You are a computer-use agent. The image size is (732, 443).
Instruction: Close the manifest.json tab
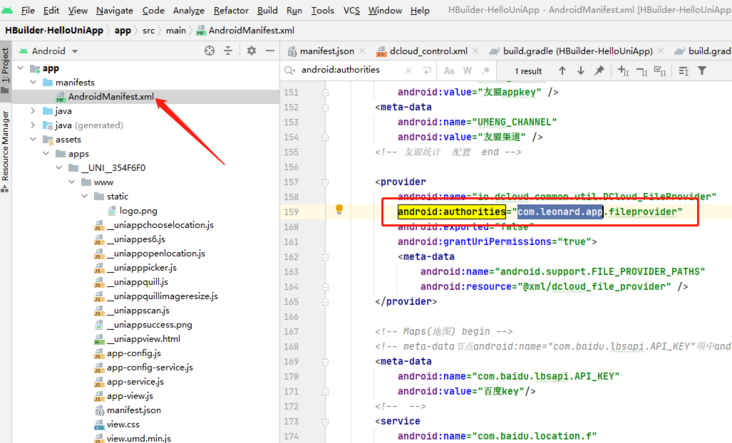(362, 50)
